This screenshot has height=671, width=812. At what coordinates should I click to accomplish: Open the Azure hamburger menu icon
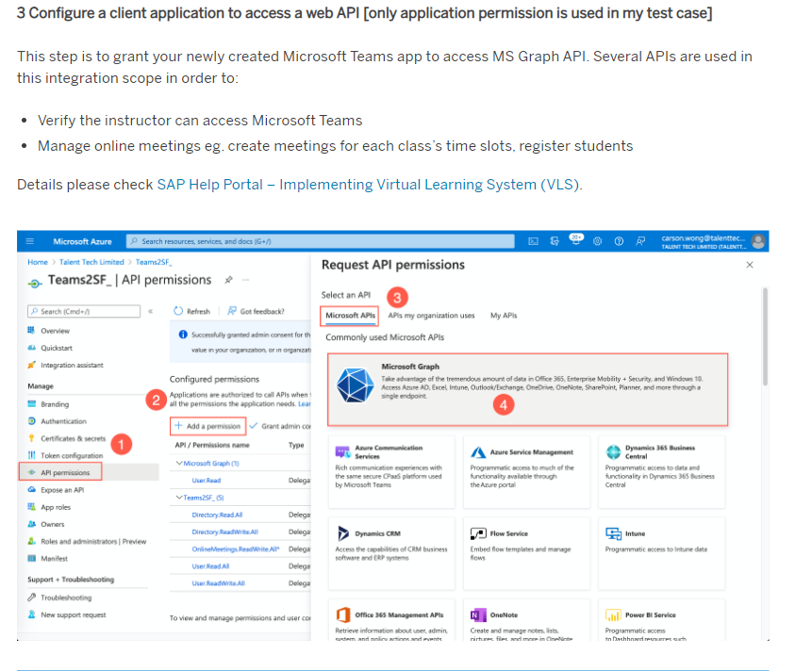[30, 241]
